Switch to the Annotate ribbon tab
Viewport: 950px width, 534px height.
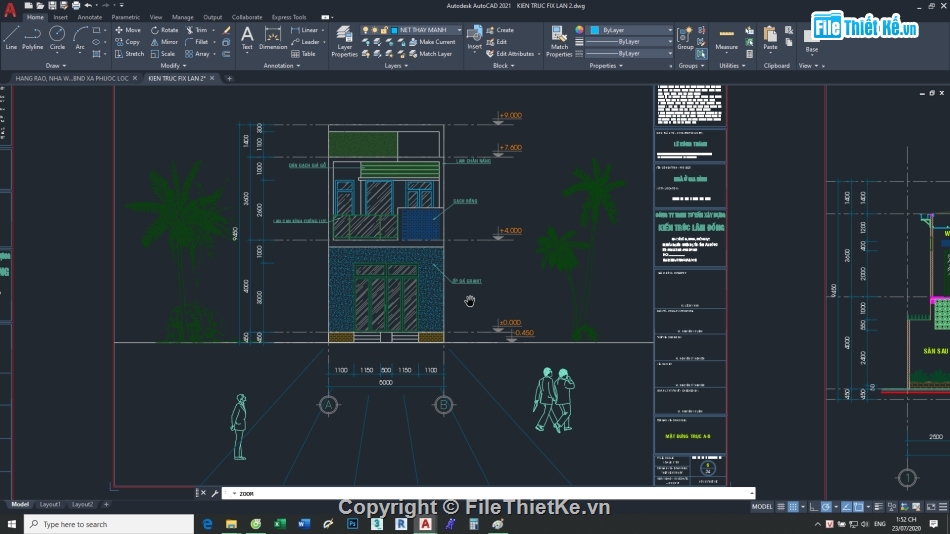tap(90, 17)
